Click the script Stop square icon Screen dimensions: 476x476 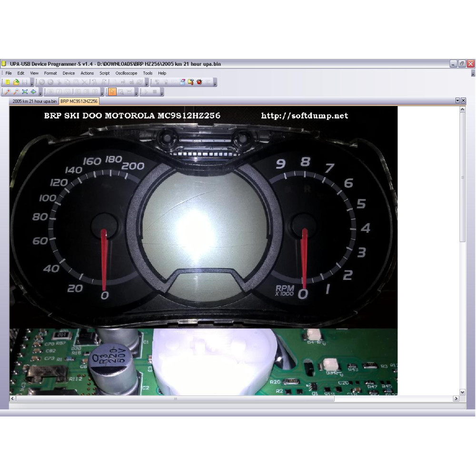pyautogui.click(x=155, y=92)
